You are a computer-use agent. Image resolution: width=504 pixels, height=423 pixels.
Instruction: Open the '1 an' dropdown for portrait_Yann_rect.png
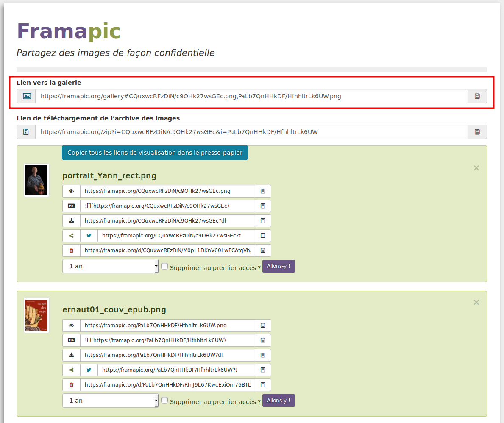coord(111,266)
